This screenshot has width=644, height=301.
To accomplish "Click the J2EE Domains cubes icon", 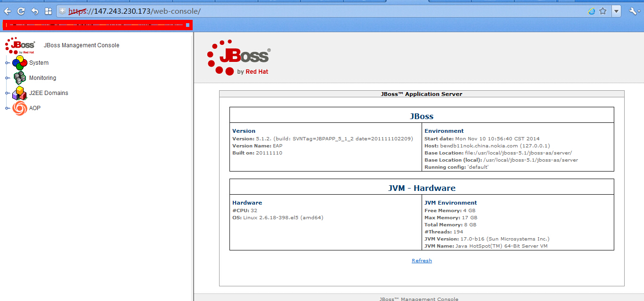I will [x=19, y=93].
